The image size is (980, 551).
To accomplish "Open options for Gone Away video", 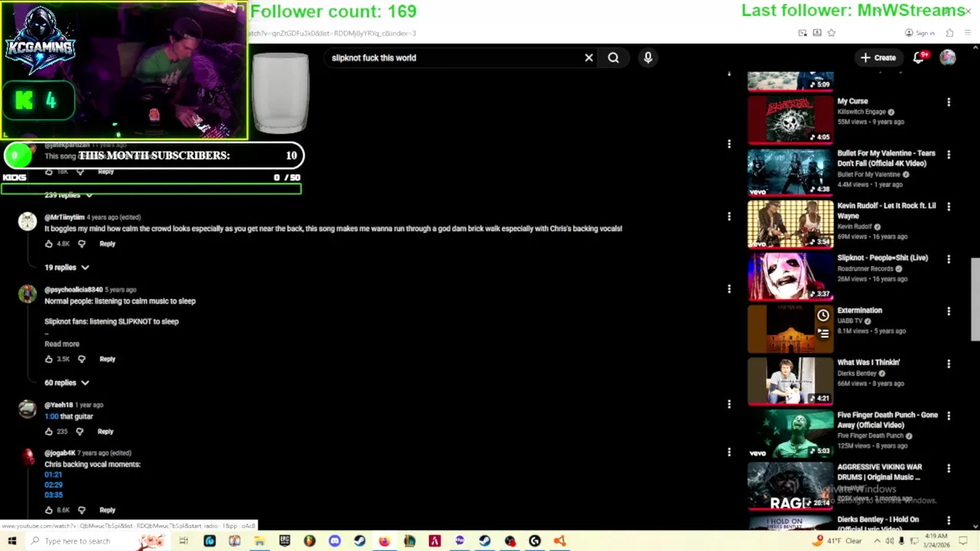I will (949, 416).
